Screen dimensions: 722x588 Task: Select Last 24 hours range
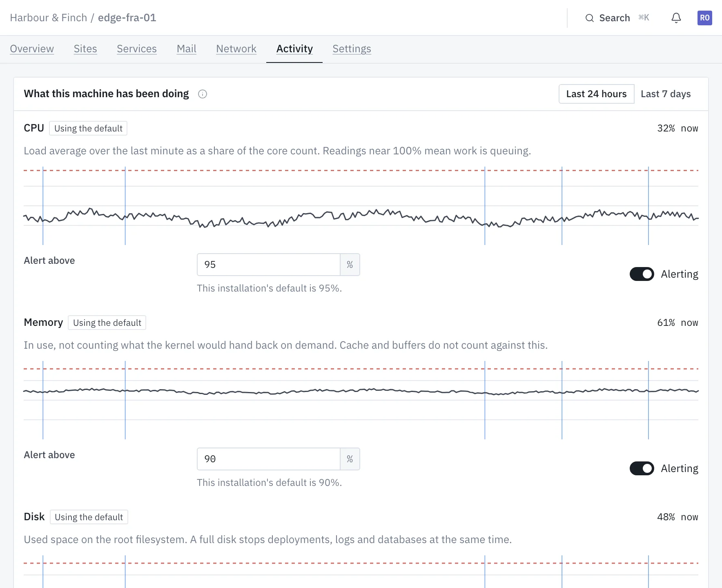coord(596,94)
